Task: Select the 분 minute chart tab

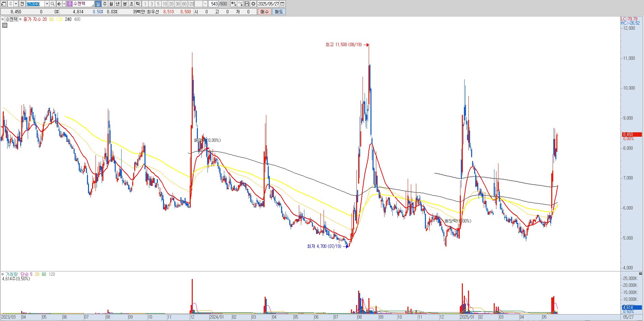Action: (125, 4)
